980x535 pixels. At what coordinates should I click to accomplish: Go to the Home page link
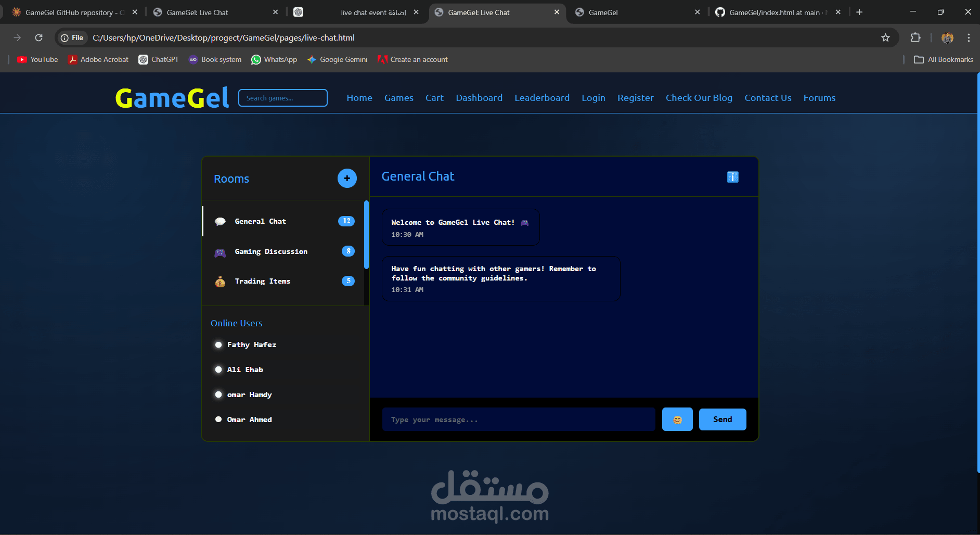[359, 98]
